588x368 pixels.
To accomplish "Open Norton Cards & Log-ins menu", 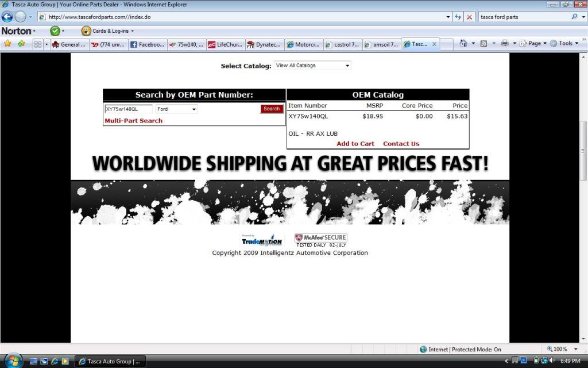I will 107,31.
